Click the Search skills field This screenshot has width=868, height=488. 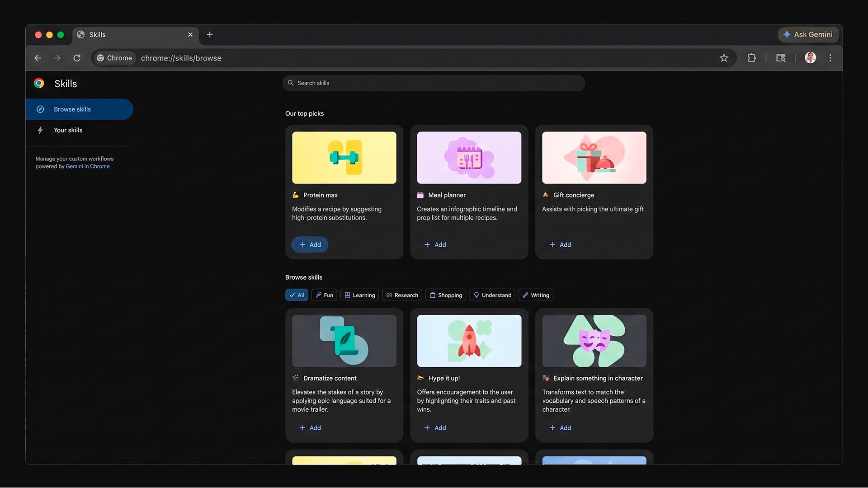(x=433, y=83)
